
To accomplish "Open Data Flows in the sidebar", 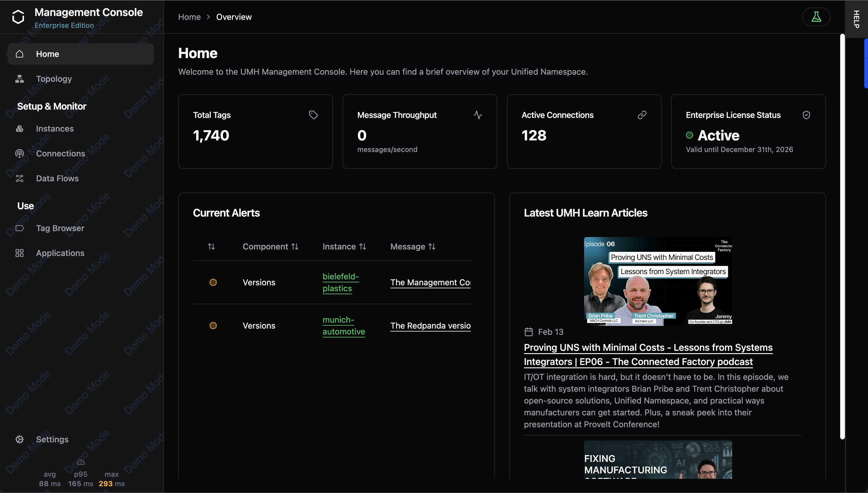I will pos(57,178).
